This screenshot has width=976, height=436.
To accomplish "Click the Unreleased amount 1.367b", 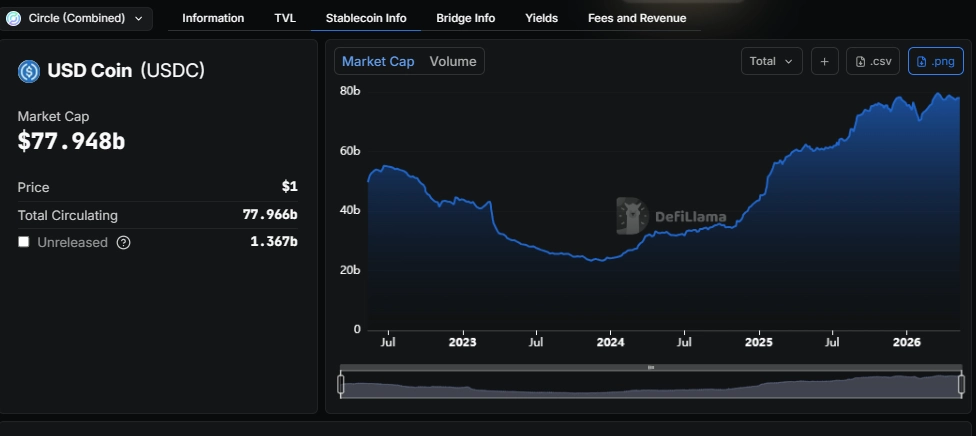I will 274,242.
